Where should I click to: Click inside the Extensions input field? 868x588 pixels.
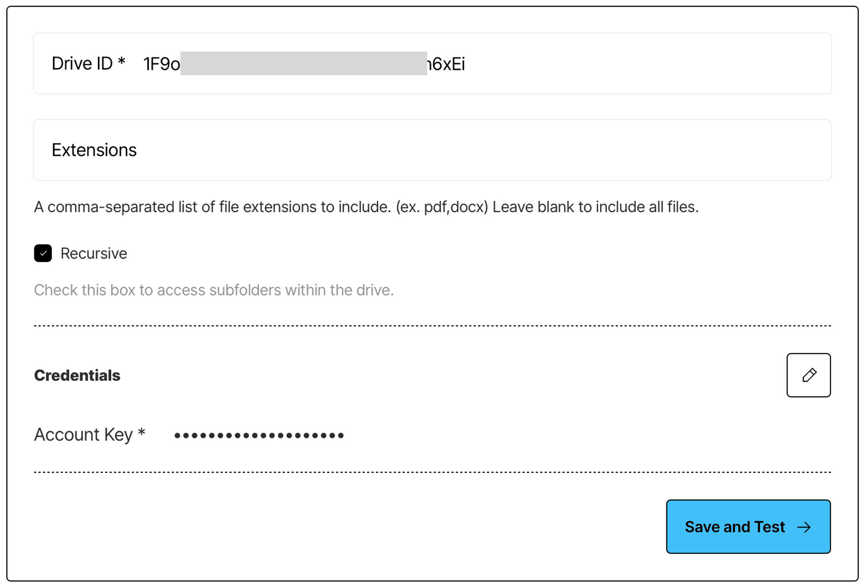(x=432, y=150)
